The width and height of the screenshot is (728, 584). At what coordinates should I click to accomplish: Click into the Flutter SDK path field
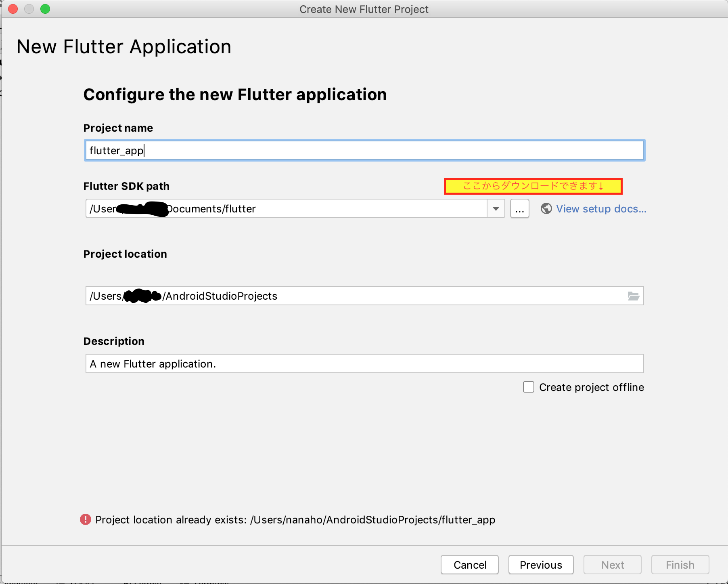pos(323,209)
